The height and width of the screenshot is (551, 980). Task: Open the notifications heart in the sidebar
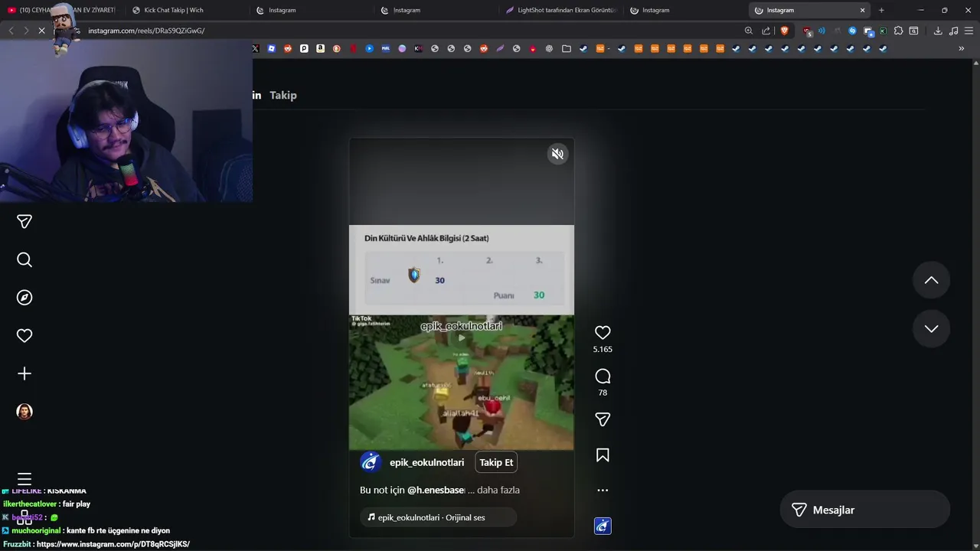click(24, 335)
